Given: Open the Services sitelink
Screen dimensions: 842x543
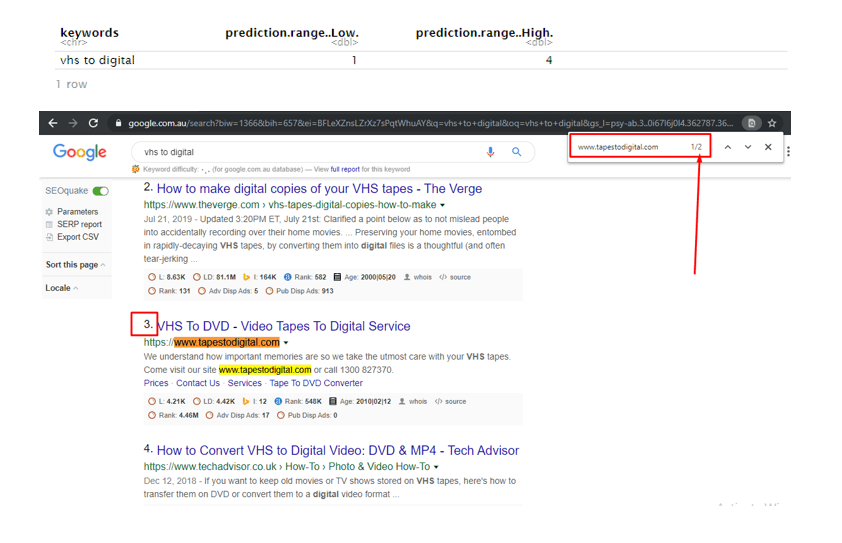Looking at the screenshot, I should (244, 383).
